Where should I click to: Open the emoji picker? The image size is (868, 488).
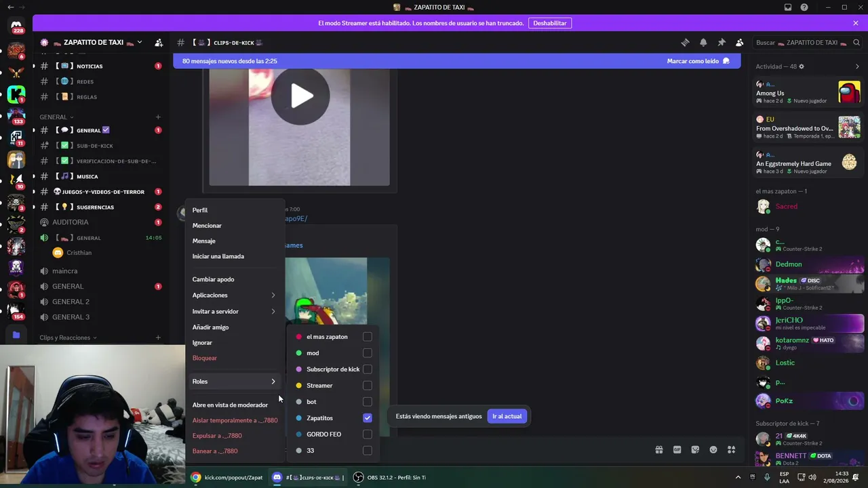click(713, 449)
